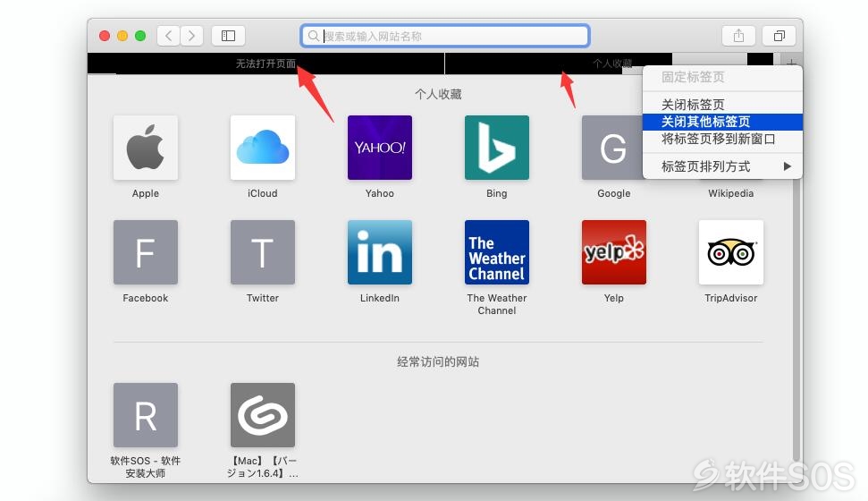Image resolution: width=868 pixels, height=501 pixels.
Task: Click the yellow minimize window button
Action: click(x=122, y=36)
